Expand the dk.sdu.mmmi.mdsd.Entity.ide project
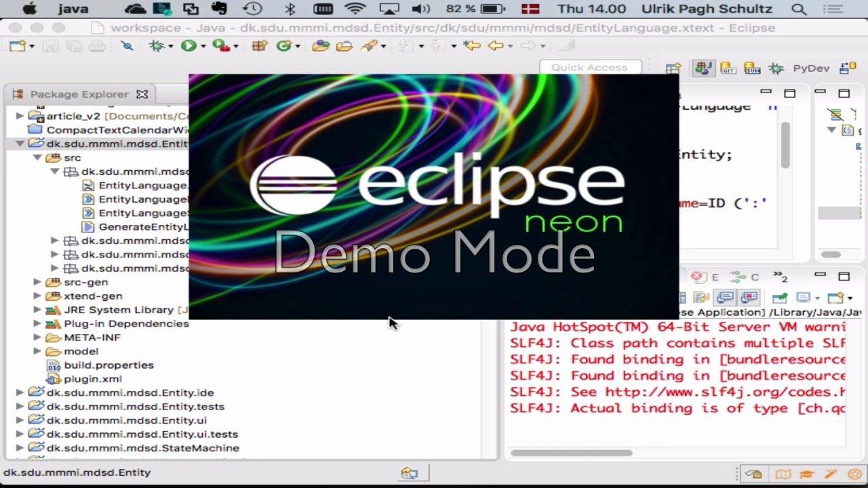This screenshot has width=868, height=488. (20, 392)
